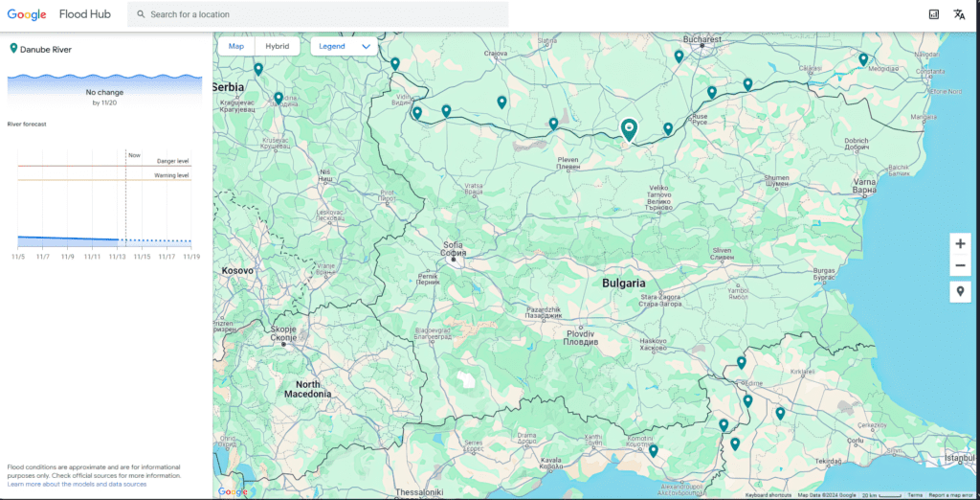Click the Stara Zagora city label
The width and height of the screenshot is (980, 500).
coord(660,301)
